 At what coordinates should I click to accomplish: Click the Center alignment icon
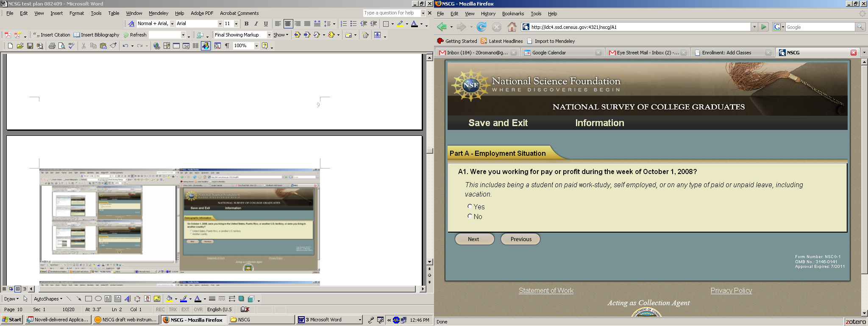point(288,24)
